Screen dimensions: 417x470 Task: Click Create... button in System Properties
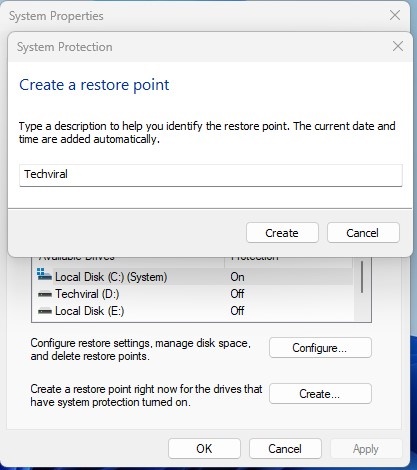[320, 394]
